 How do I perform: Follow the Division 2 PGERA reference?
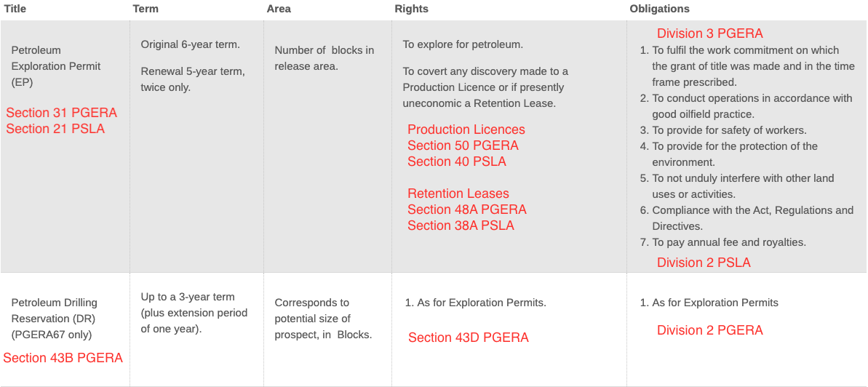pyautogui.click(x=709, y=330)
